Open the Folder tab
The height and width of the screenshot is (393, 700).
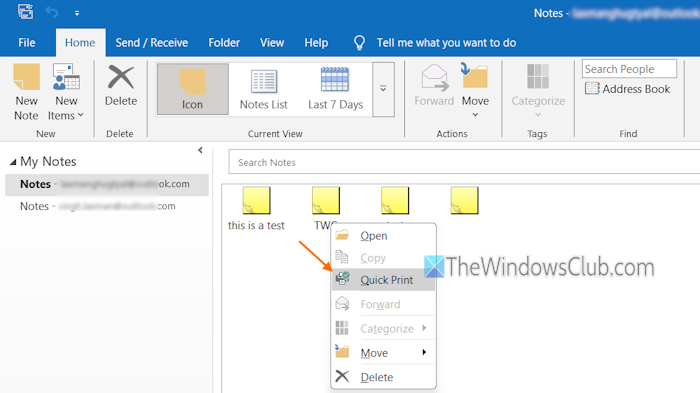click(224, 43)
